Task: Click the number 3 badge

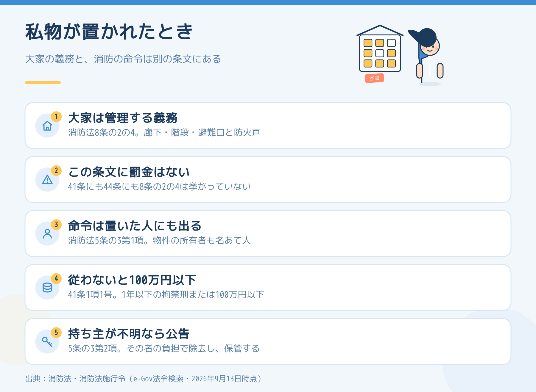Action: [56, 225]
